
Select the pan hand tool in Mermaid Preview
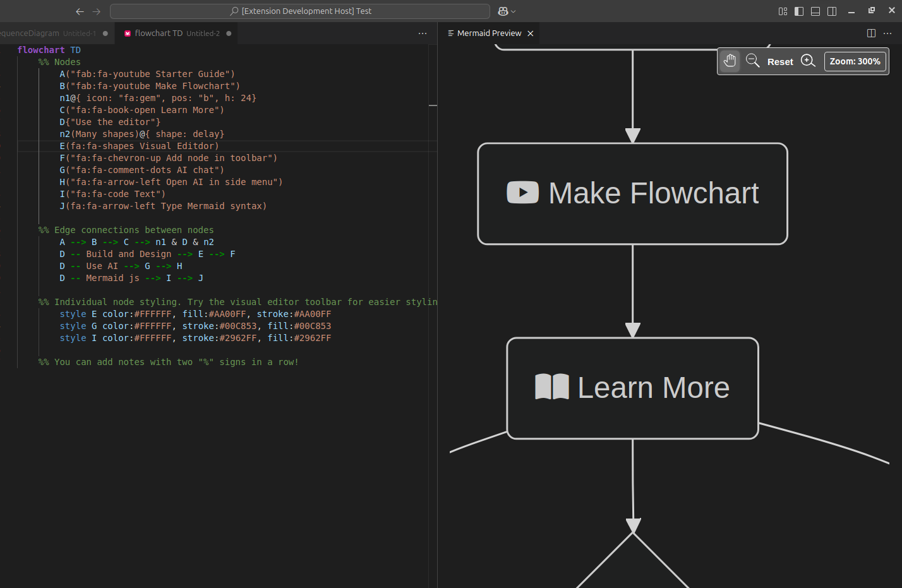[x=730, y=61]
